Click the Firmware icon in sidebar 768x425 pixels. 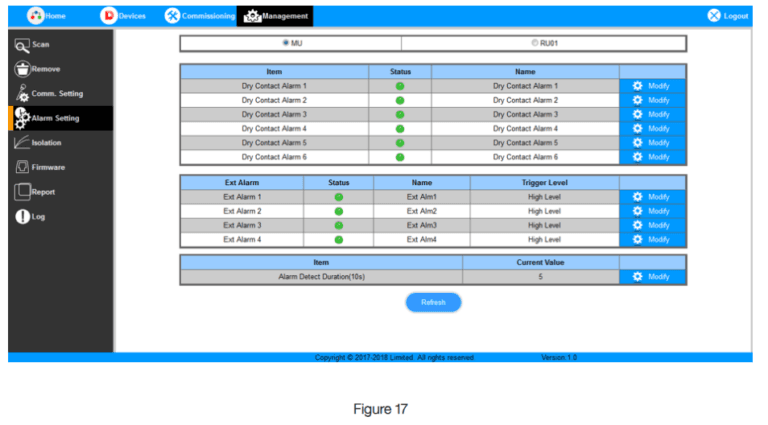point(21,167)
